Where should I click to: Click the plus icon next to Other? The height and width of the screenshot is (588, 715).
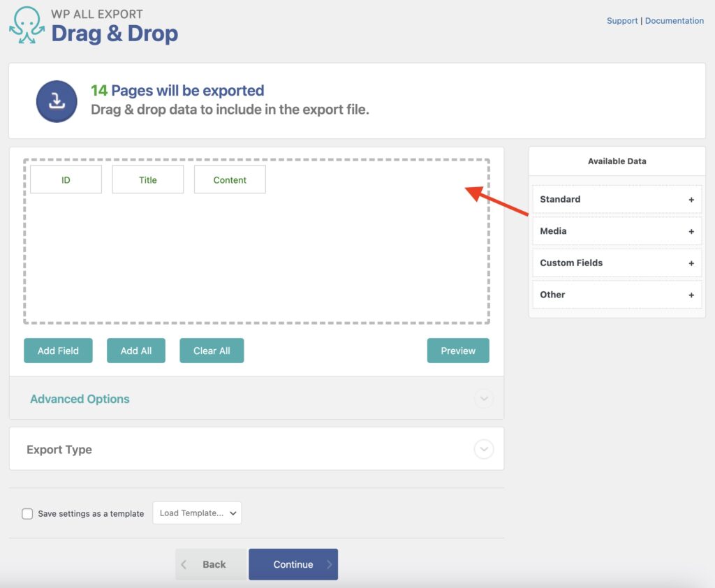(692, 295)
